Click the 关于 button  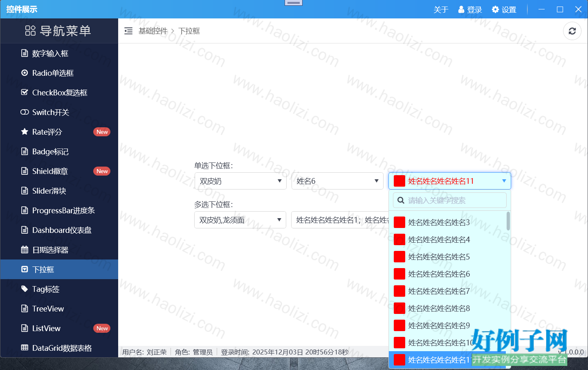[441, 9]
